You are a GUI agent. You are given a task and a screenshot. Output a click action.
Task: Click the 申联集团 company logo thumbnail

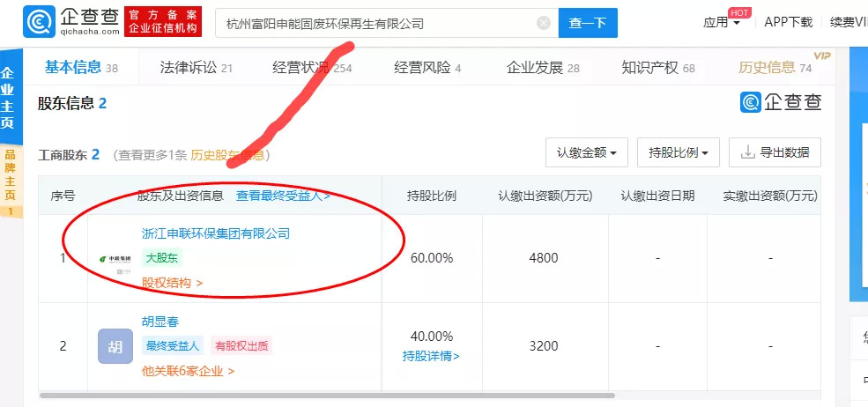click(x=115, y=259)
